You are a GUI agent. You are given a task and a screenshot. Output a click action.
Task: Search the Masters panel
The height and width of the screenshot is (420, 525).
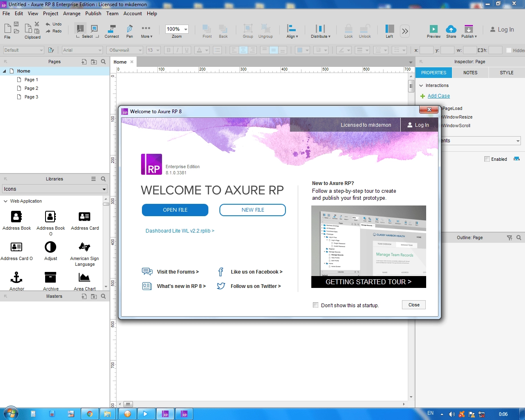(x=103, y=296)
